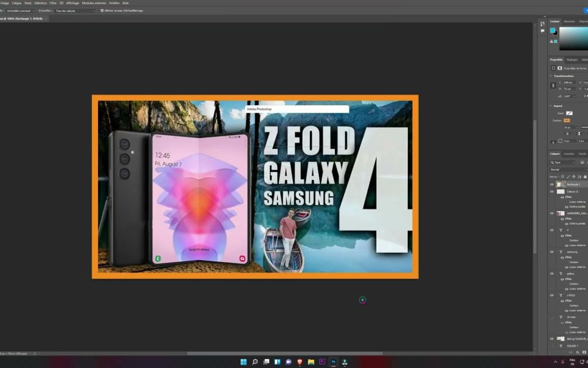Screen dimensions: 588x368
Task: Open the Affichage menu
Action: point(73,3)
